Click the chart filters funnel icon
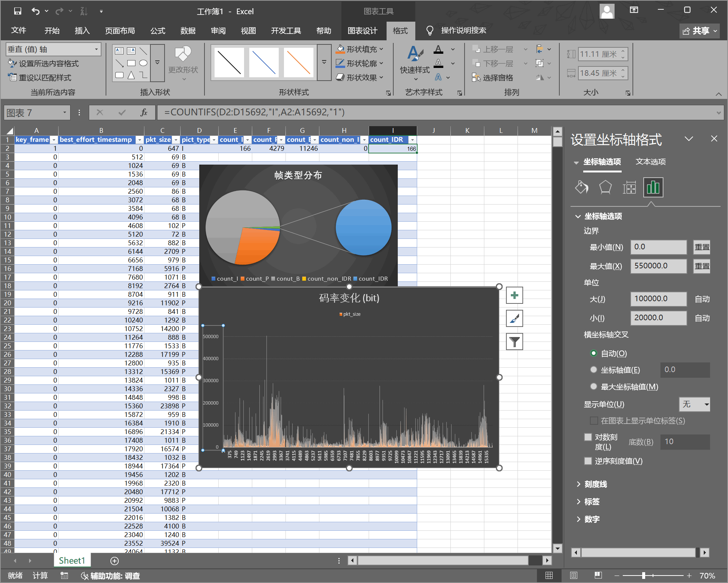Viewport: 728px width, 583px height. pyautogui.click(x=514, y=342)
